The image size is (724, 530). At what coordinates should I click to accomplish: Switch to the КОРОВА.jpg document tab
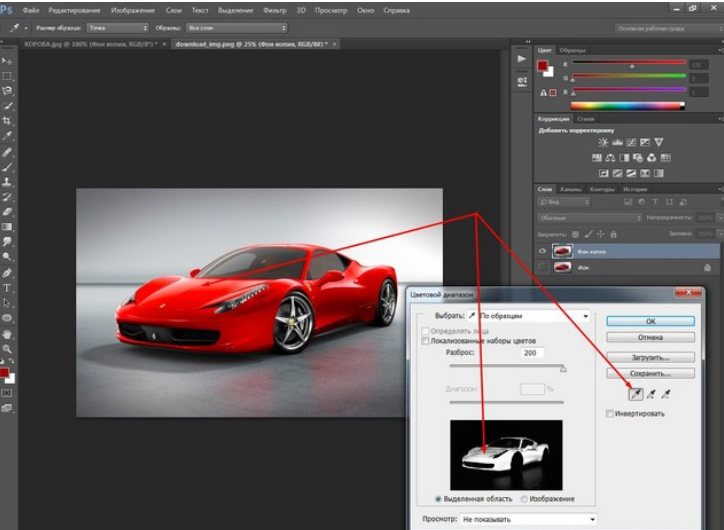pyautogui.click(x=90, y=44)
